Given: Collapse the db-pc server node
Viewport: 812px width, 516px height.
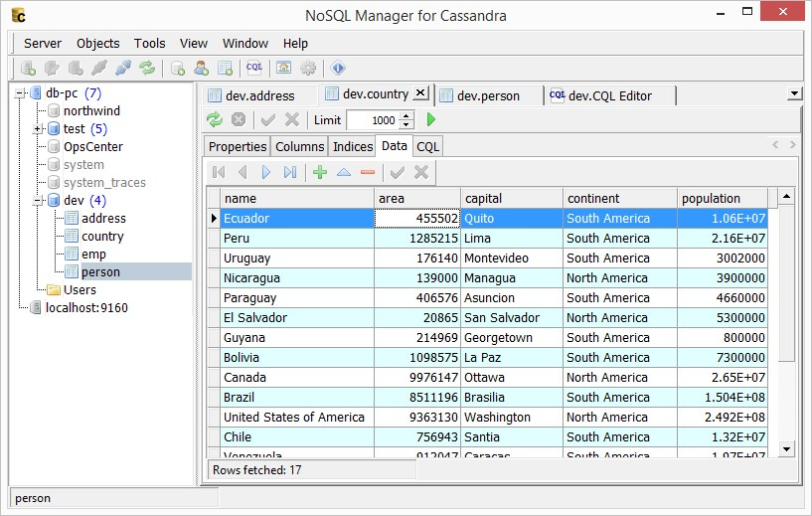Looking at the screenshot, I should coord(20,93).
